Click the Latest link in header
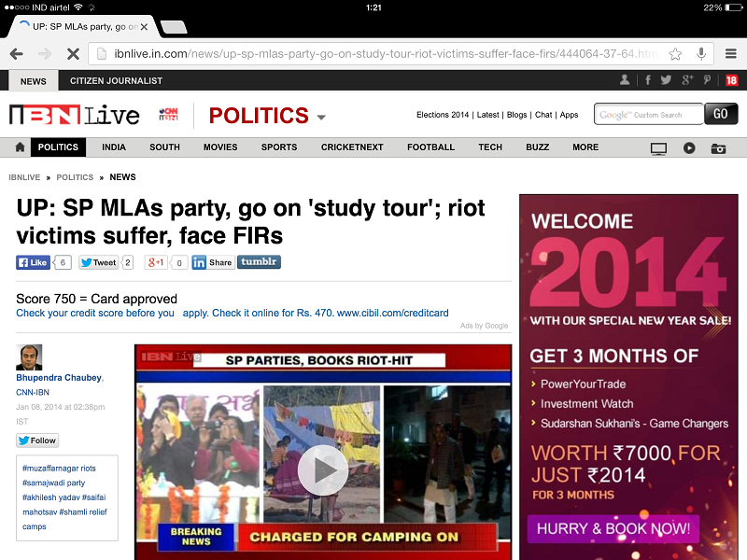 tap(487, 115)
